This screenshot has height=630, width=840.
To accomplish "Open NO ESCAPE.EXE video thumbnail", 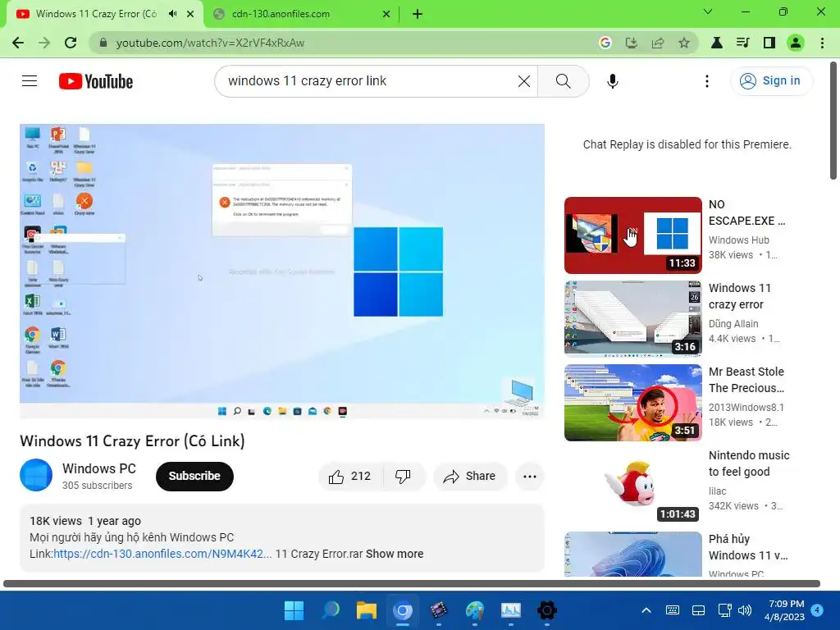I will coord(632,235).
